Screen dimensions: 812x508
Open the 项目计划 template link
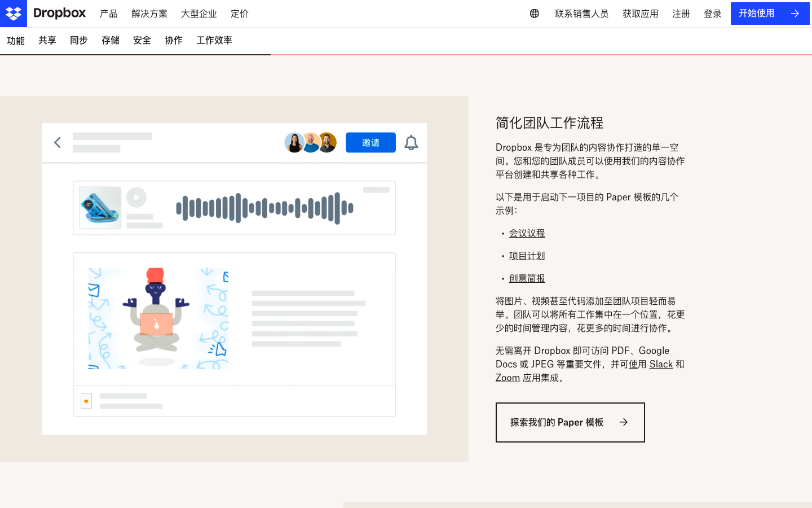pyautogui.click(x=527, y=256)
